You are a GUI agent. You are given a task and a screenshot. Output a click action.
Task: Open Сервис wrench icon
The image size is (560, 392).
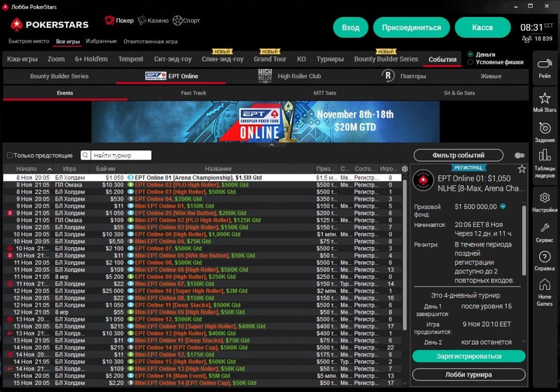tap(544, 228)
